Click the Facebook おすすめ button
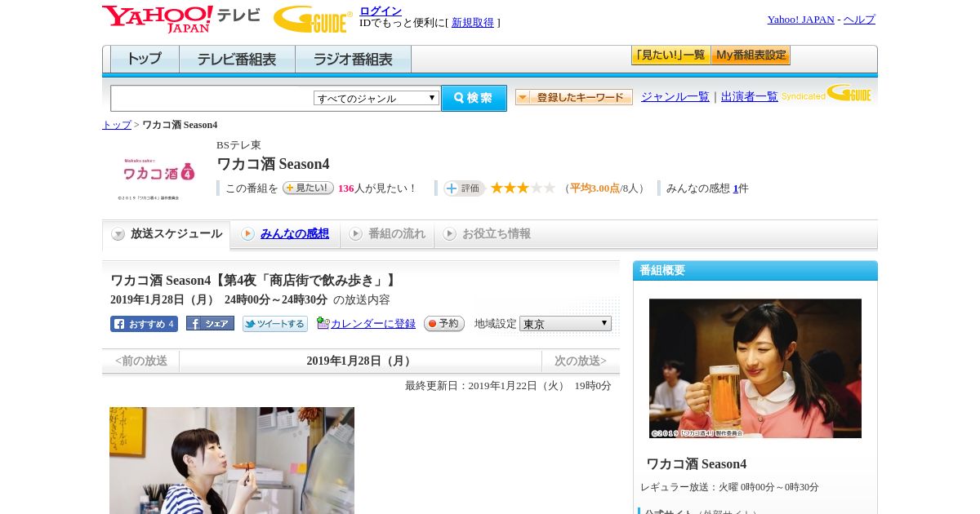The image size is (980, 514). [144, 324]
